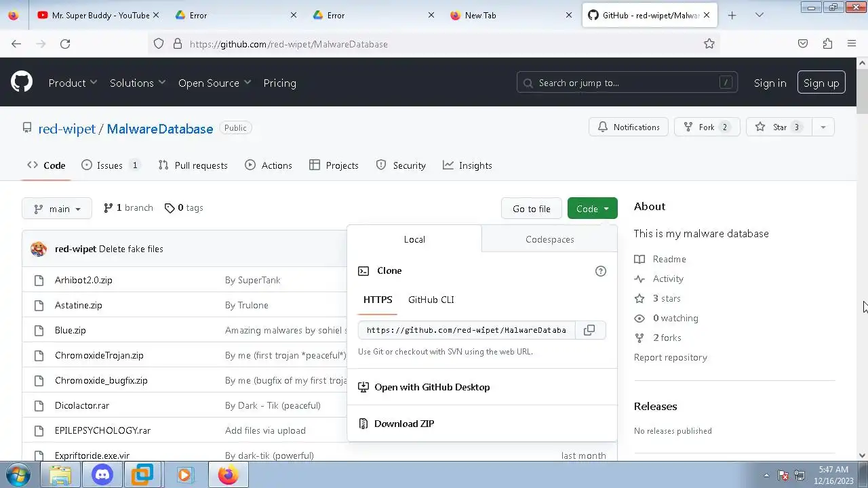Open the Firefox extensions icon

[827, 44]
